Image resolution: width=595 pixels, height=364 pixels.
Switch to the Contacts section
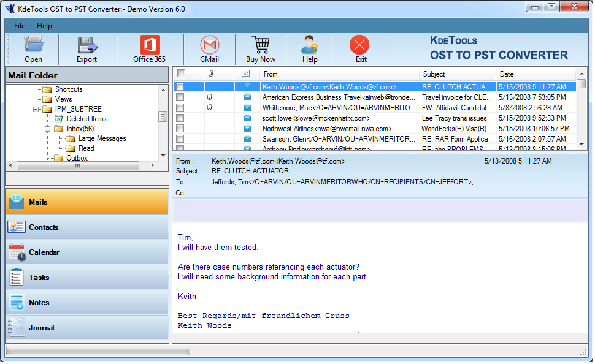87,227
